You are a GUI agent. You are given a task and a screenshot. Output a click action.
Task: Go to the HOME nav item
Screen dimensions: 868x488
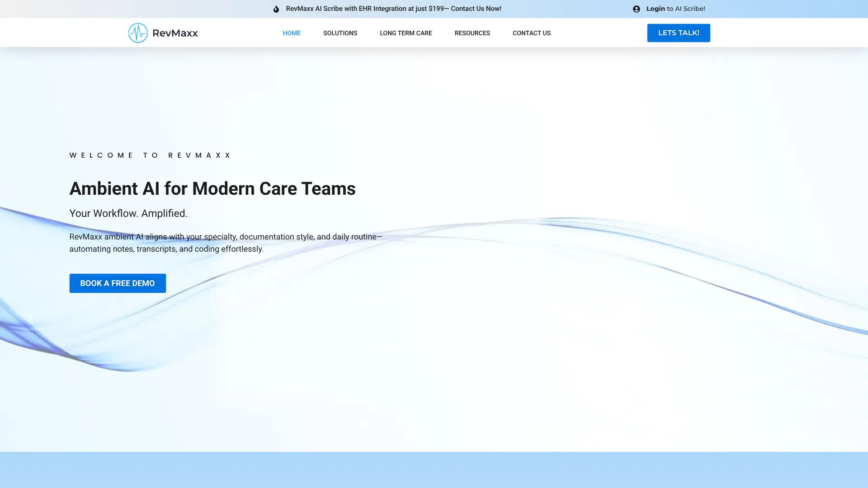click(292, 33)
